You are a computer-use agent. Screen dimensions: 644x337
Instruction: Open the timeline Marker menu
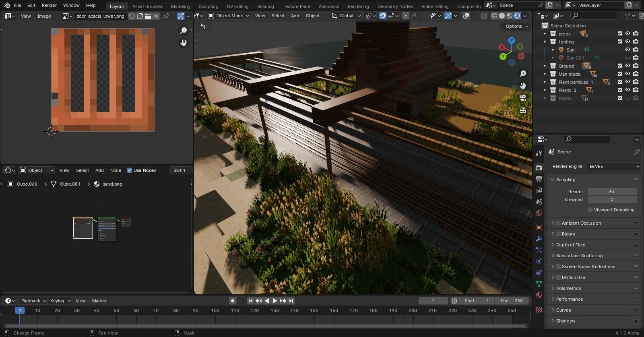tap(99, 301)
